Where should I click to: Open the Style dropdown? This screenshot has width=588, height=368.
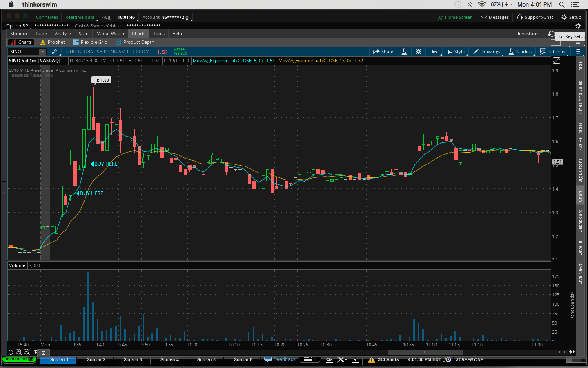coord(456,52)
